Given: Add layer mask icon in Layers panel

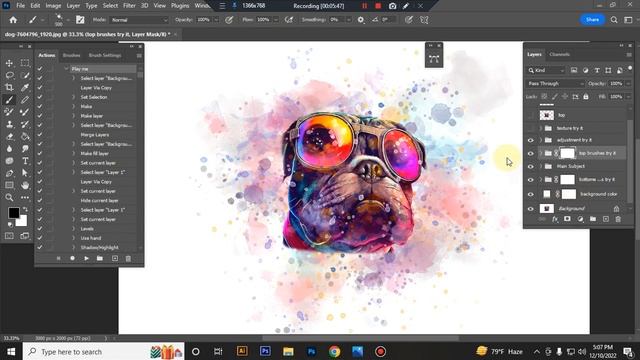Looking at the screenshot, I should pos(567,219).
